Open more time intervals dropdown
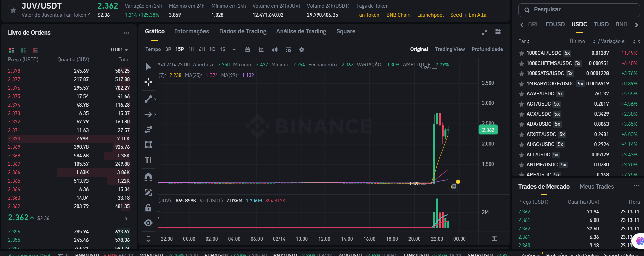This screenshot has height=256, width=644. click(234, 50)
